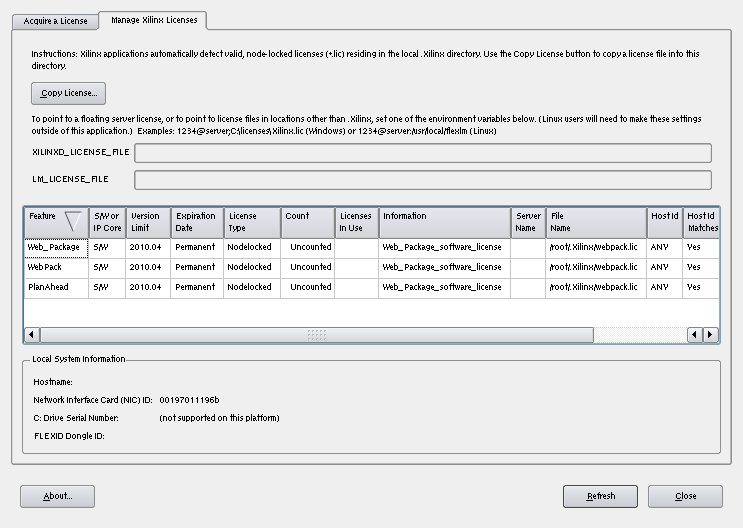
Task: Click the Refresh button
Action: coord(600,496)
